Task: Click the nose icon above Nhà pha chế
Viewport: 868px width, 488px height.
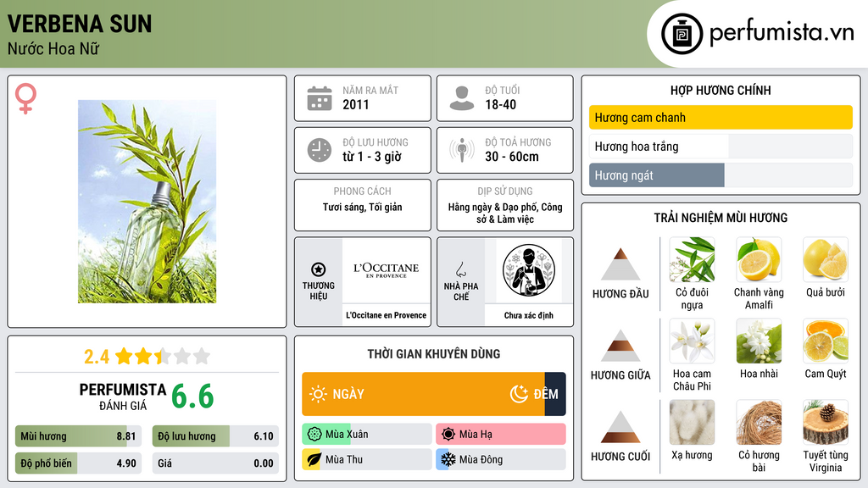Action: (x=460, y=270)
